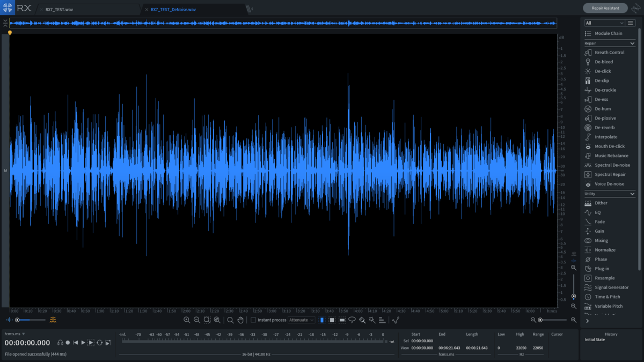Image resolution: width=644 pixels, height=362 pixels.
Task: Open the Fade utility module
Action: (610, 221)
